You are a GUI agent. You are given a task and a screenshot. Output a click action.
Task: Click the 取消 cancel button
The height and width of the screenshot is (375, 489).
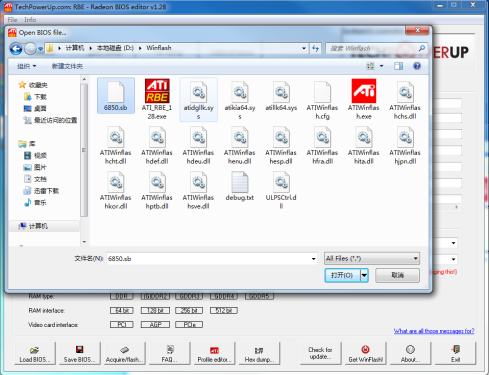397,275
